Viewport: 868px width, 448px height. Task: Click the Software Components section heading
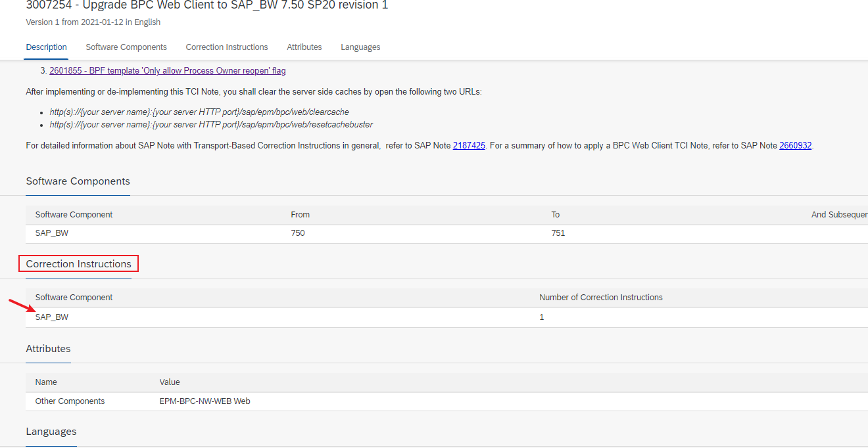pyautogui.click(x=78, y=181)
